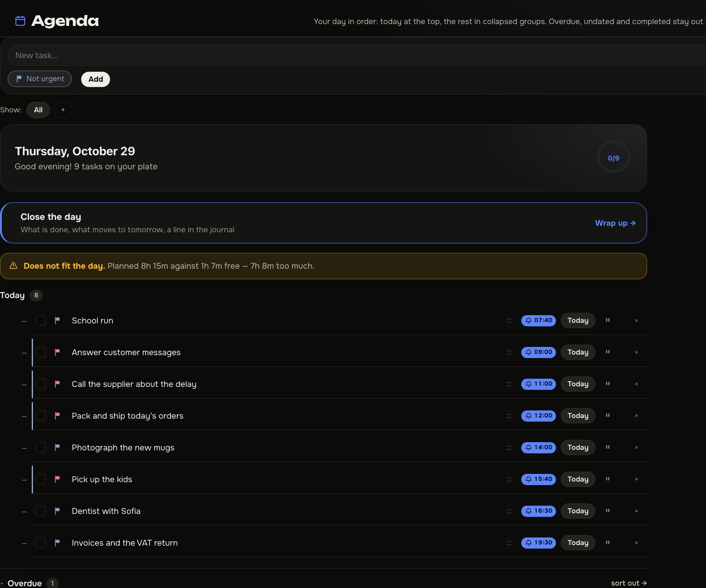706x588 pixels.
Task: Click the 07:40 reminder bell badge
Action: 538,320
